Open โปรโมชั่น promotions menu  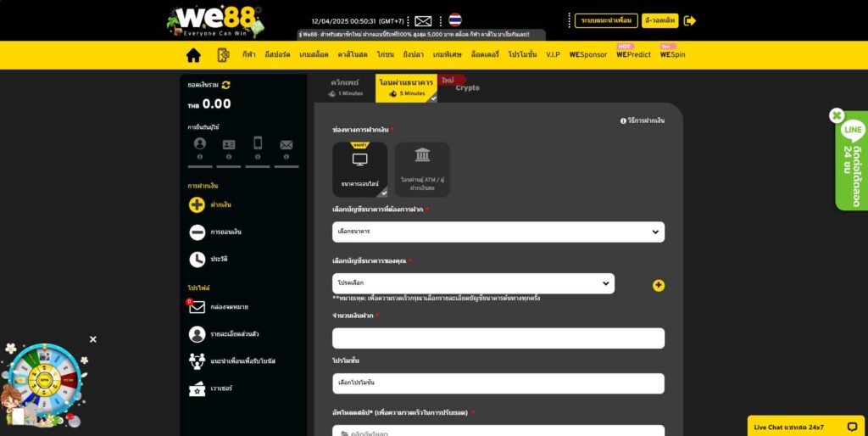click(522, 54)
